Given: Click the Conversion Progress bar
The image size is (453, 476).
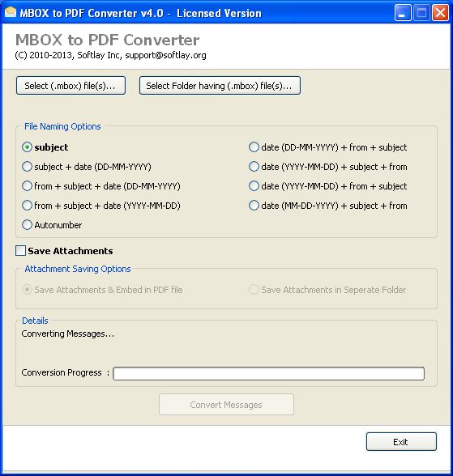Looking at the screenshot, I should tap(268, 373).
